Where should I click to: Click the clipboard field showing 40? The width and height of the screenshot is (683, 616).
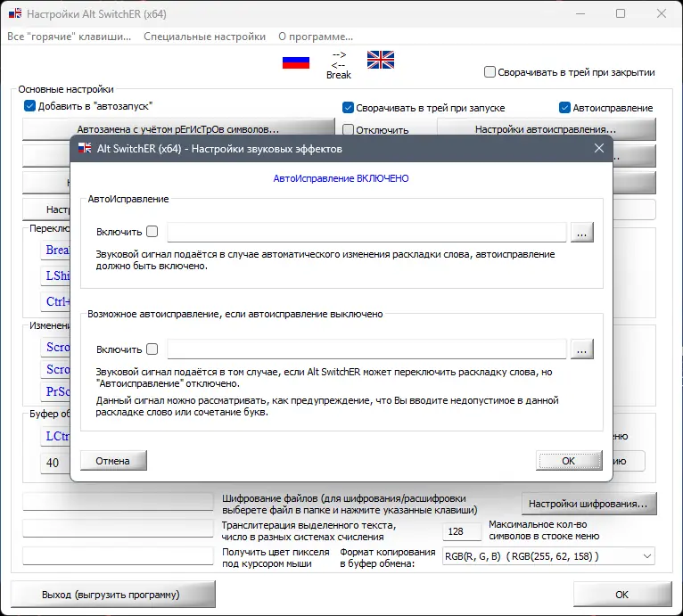pyautogui.click(x=55, y=463)
